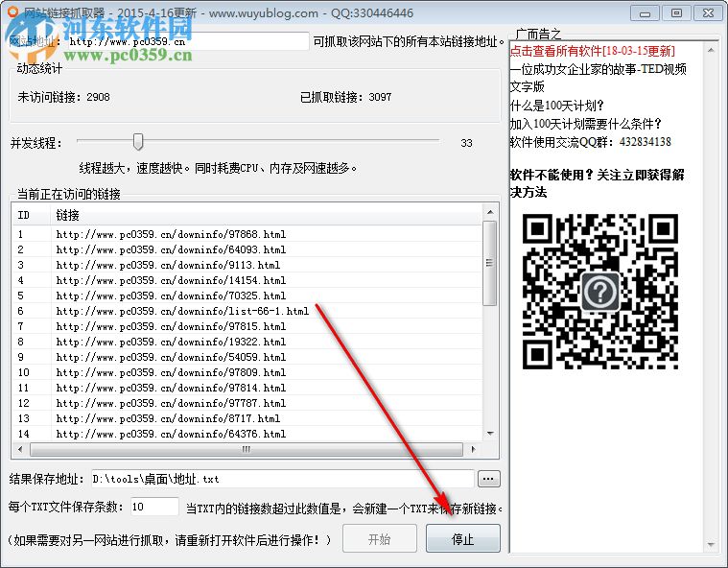728x568 pixels.
Task: Click the link list scroll-up arrow
Action: (490, 212)
